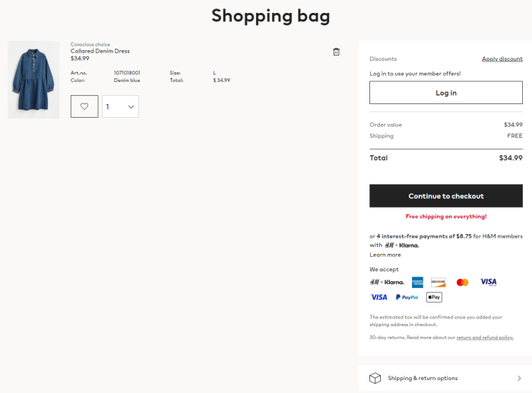Open the return and refund policy link
532x393 pixels.
(485, 338)
